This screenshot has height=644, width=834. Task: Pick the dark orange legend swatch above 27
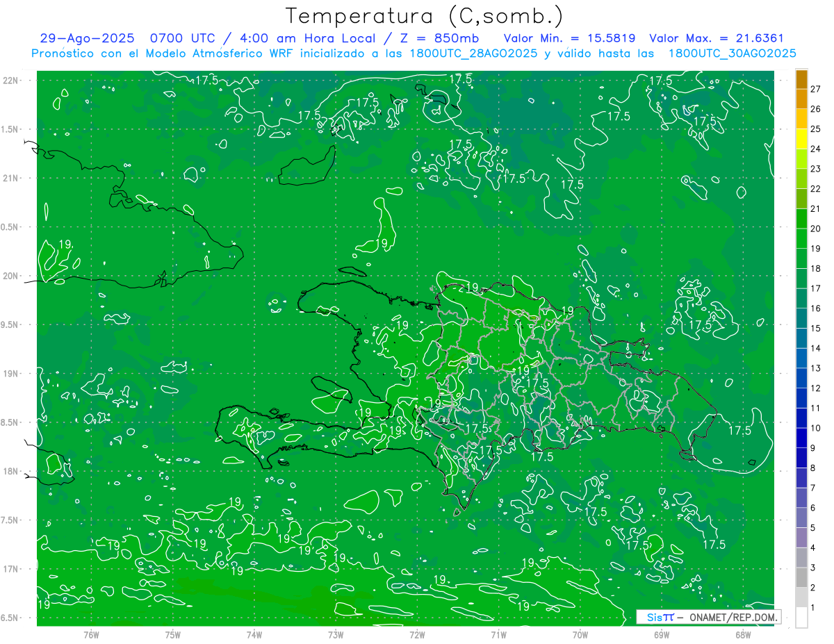tap(801, 79)
